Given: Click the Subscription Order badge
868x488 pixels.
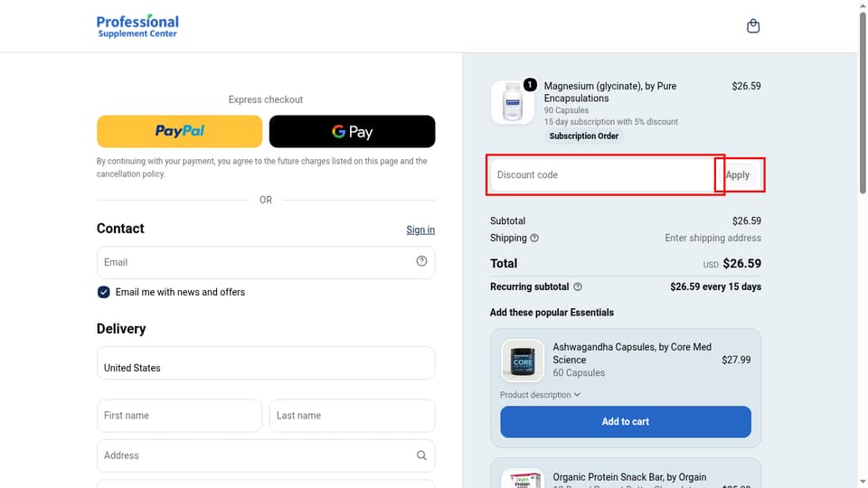Looking at the screenshot, I should tap(583, 136).
